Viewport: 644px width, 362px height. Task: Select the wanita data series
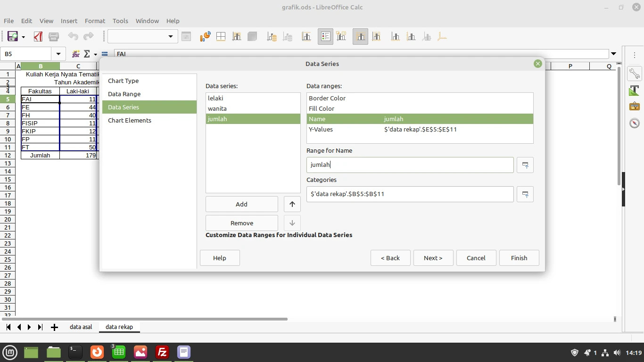253,108
